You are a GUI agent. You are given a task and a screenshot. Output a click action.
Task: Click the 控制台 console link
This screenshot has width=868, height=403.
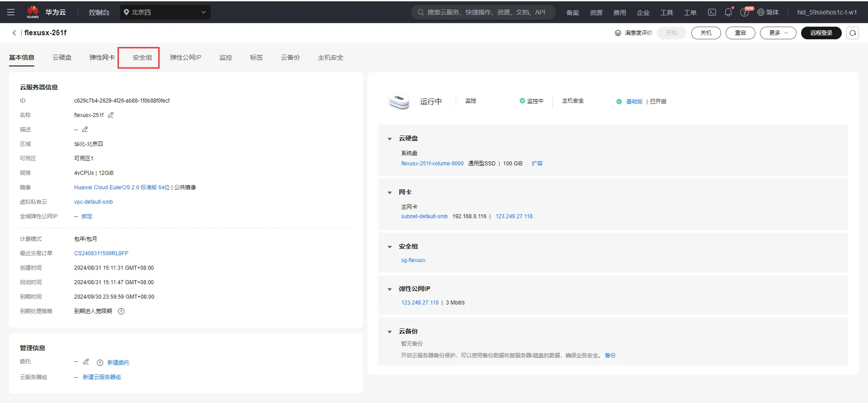pyautogui.click(x=99, y=12)
